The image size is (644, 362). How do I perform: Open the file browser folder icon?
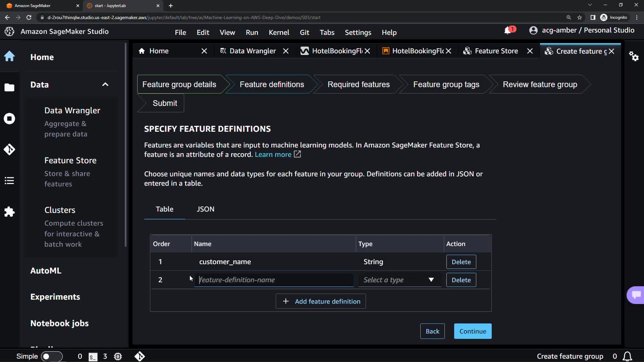[x=9, y=87]
